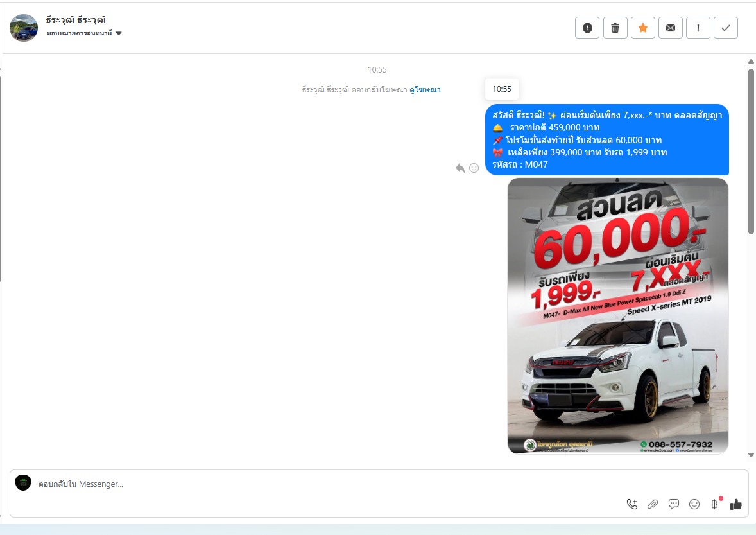This screenshot has height=535, width=756.
Task: Open saved replies speech bubble icon
Action: click(674, 504)
